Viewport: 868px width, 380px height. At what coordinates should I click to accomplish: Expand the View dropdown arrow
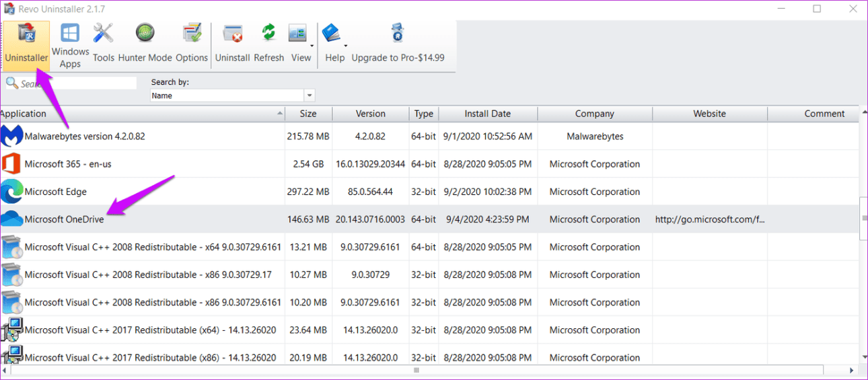tap(312, 46)
